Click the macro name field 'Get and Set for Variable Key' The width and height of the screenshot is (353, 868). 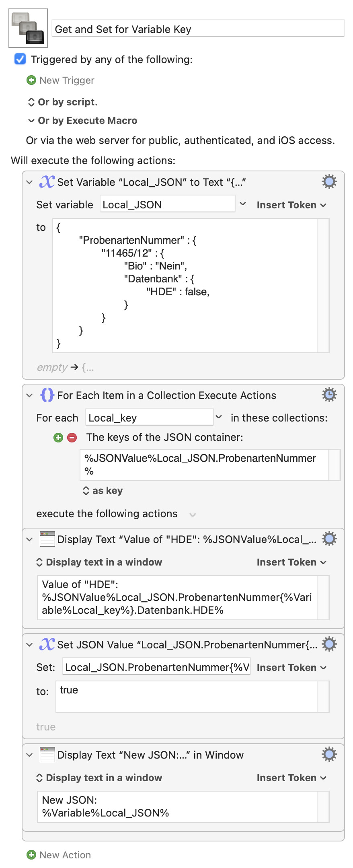(x=198, y=29)
